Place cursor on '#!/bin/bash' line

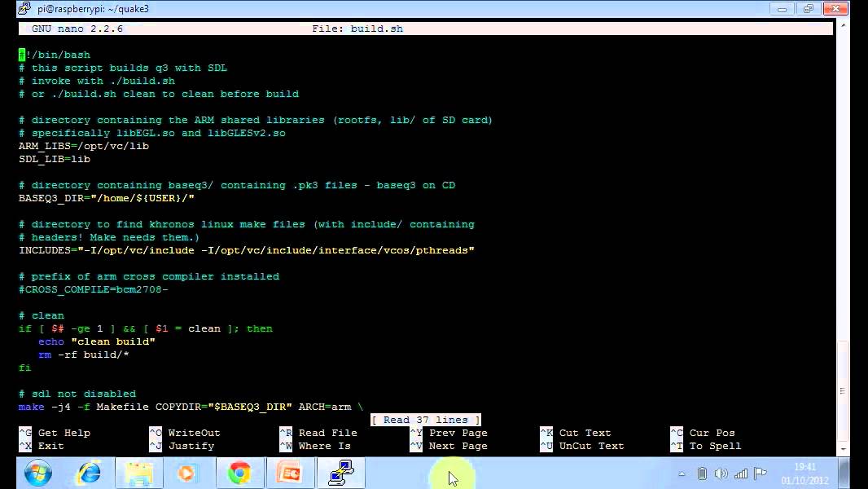point(55,55)
